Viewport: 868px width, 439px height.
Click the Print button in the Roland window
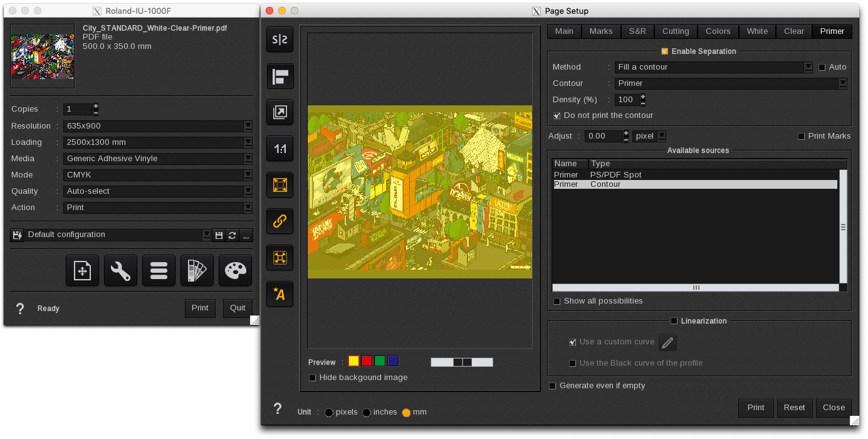200,308
